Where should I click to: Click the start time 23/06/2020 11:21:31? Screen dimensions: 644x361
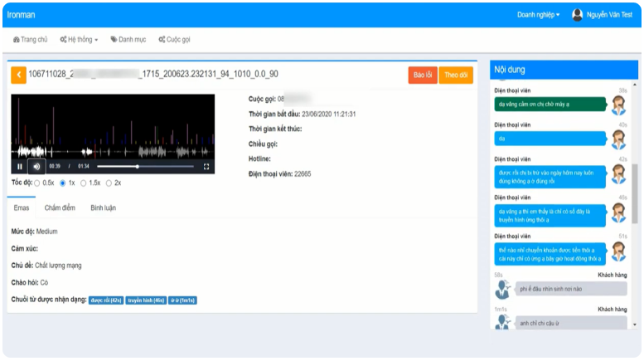point(328,114)
